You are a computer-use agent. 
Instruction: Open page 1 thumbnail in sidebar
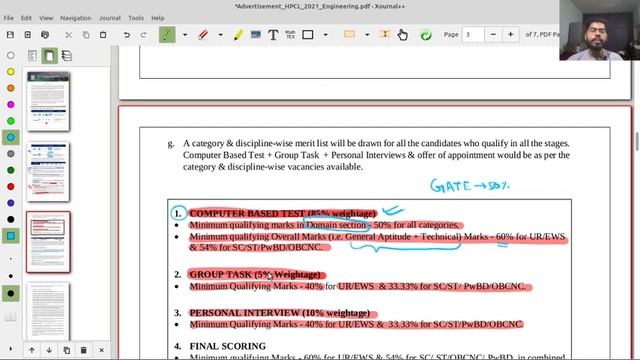pos(48,102)
